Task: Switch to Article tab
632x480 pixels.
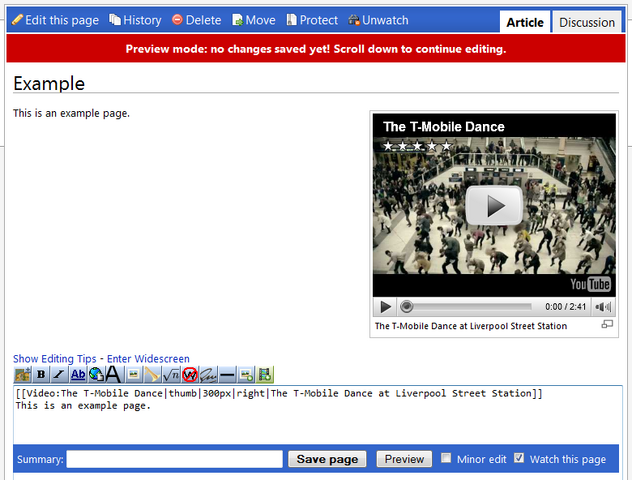Action: click(525, 22)
